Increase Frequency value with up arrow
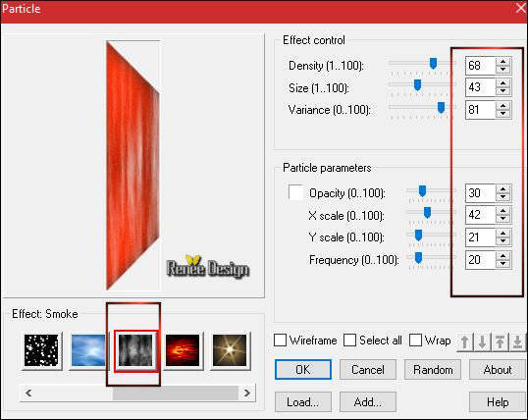This screenshot has width=528, height=420. [x=503, y=256]
